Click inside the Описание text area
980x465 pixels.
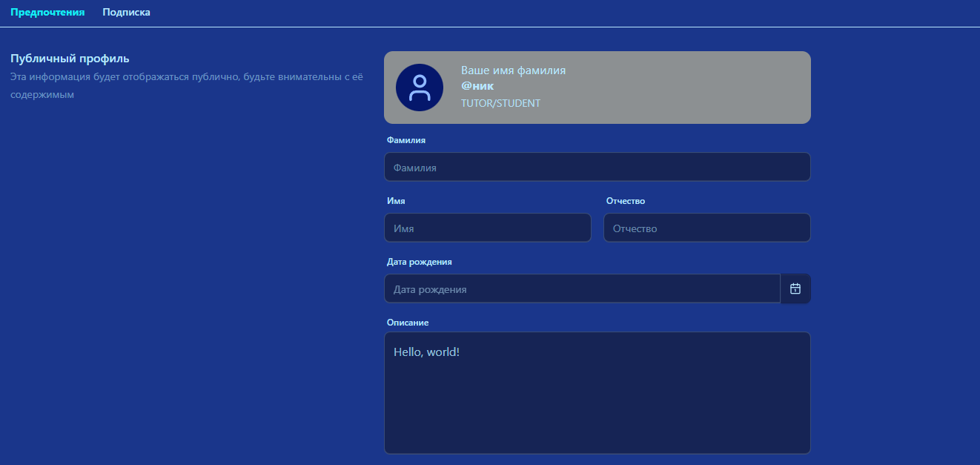(x=597, y=393)
